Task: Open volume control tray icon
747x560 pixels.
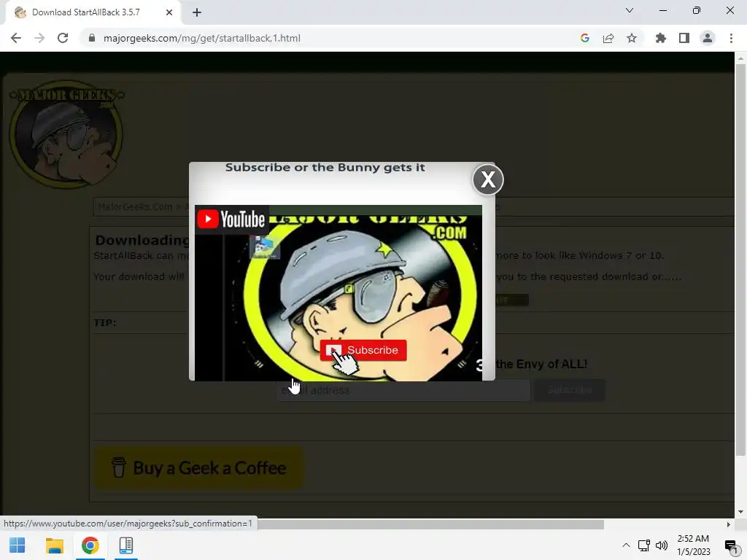Action: 662,545
